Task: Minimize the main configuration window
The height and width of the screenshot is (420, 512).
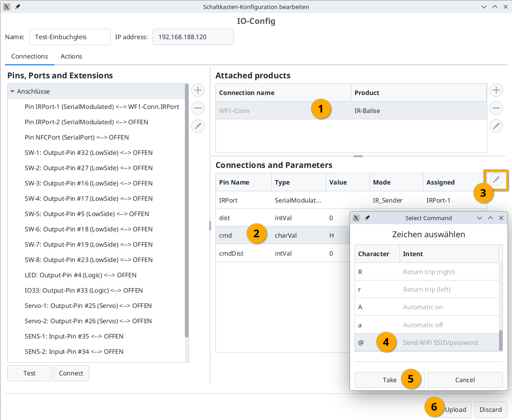Action: [x=484, y=7]
